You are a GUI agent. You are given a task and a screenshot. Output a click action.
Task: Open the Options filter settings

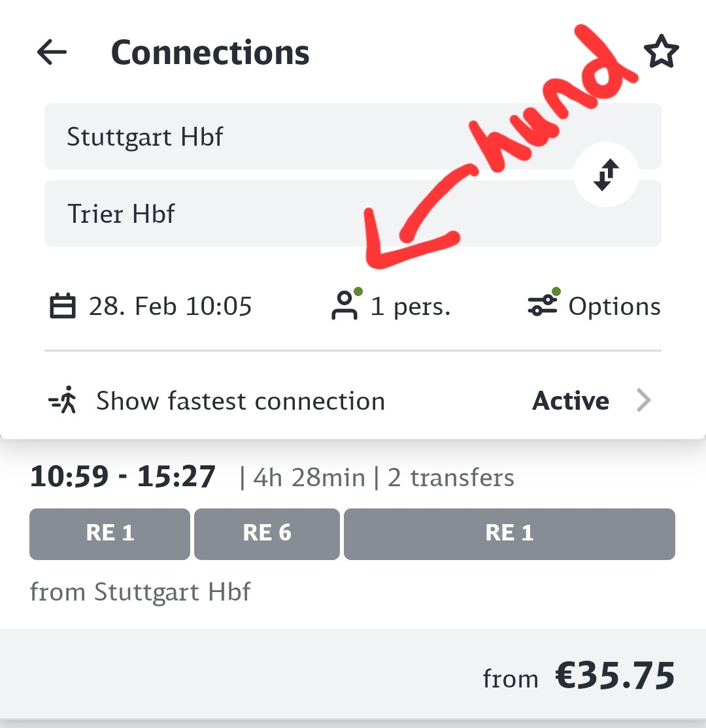click(614, 306)
